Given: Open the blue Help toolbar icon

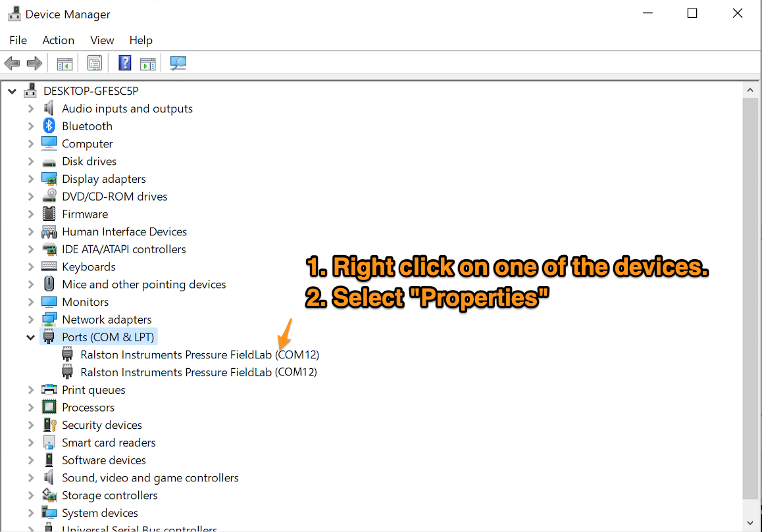Looking at the screenshot, I should point(125,62).
